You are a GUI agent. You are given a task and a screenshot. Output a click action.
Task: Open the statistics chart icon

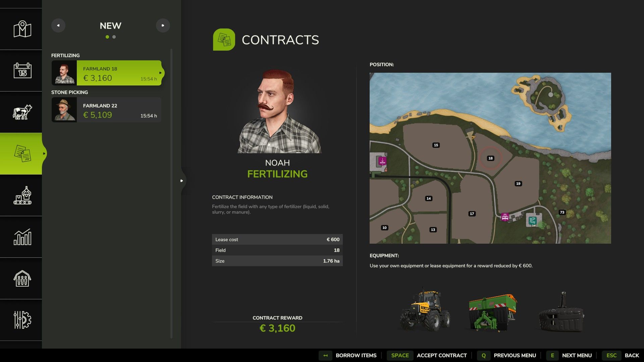(22, 237)
